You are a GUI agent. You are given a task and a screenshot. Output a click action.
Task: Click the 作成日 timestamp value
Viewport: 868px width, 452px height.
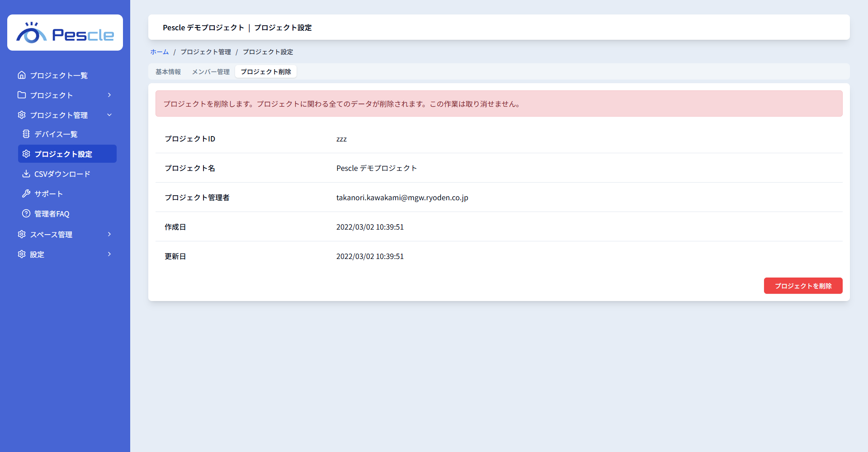point(370,227)
